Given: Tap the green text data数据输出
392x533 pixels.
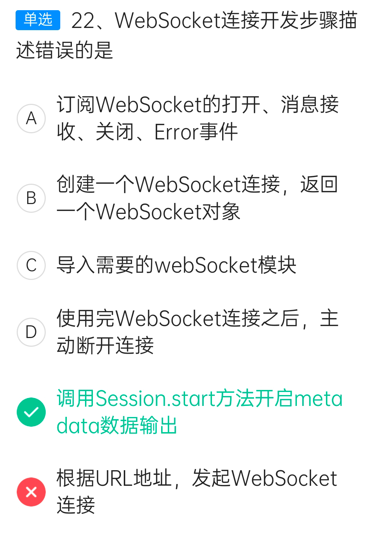Looking at the screenshot, I should click(117, 426).
